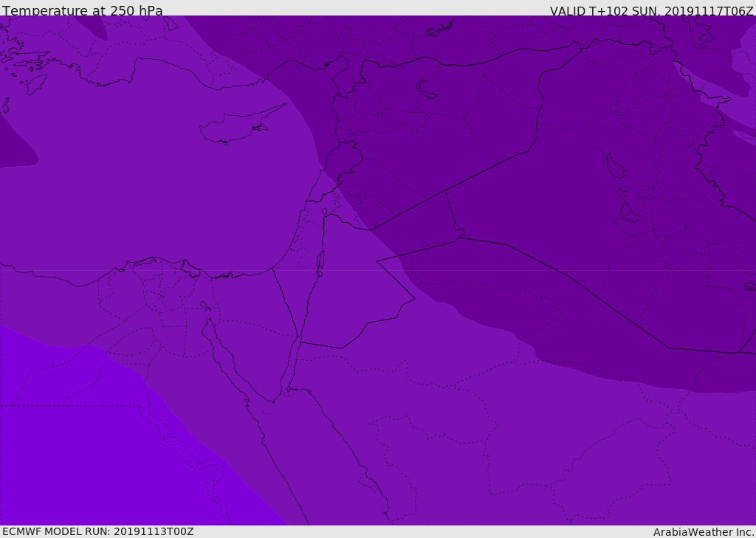This screenshot has width=756, height=538.
Task: Click the 'ECMWF MODEL RUN: 20191113T00Z' text
Action: pos(98,532)
